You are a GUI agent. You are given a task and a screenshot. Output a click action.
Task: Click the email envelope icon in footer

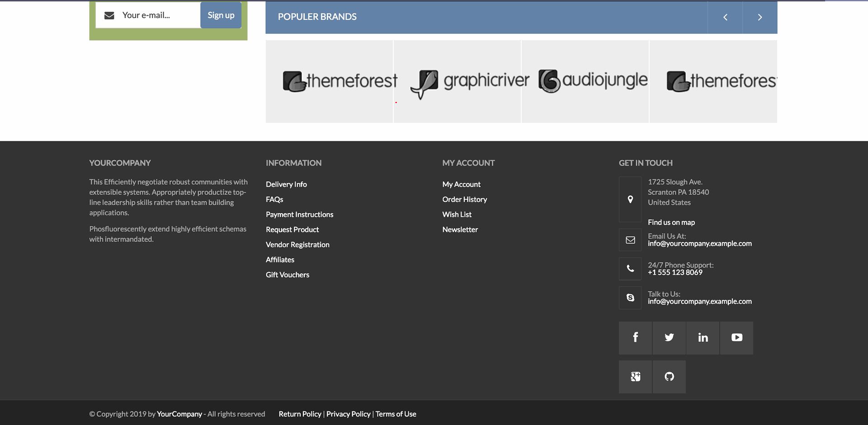[x=630, y=240]
